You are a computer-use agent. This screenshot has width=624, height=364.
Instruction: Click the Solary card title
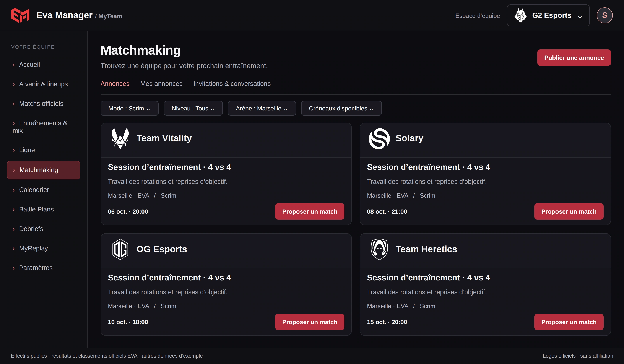coord(409,138)
